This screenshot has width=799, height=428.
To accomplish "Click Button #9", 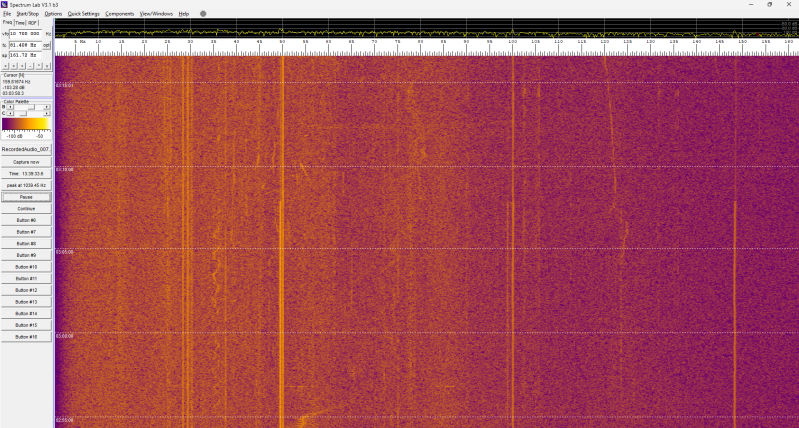I will click(x=26, y=255).
